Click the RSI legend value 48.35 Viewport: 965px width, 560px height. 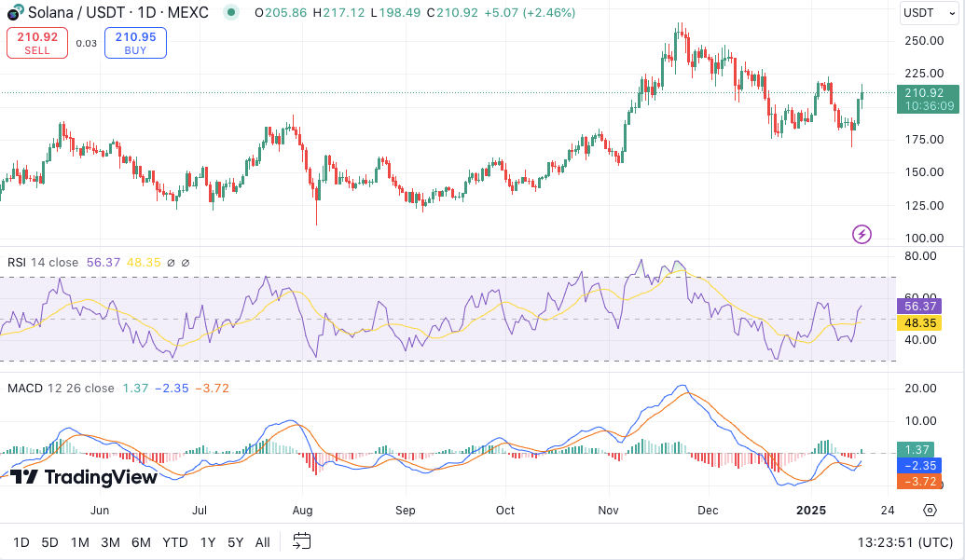(144, 263)
